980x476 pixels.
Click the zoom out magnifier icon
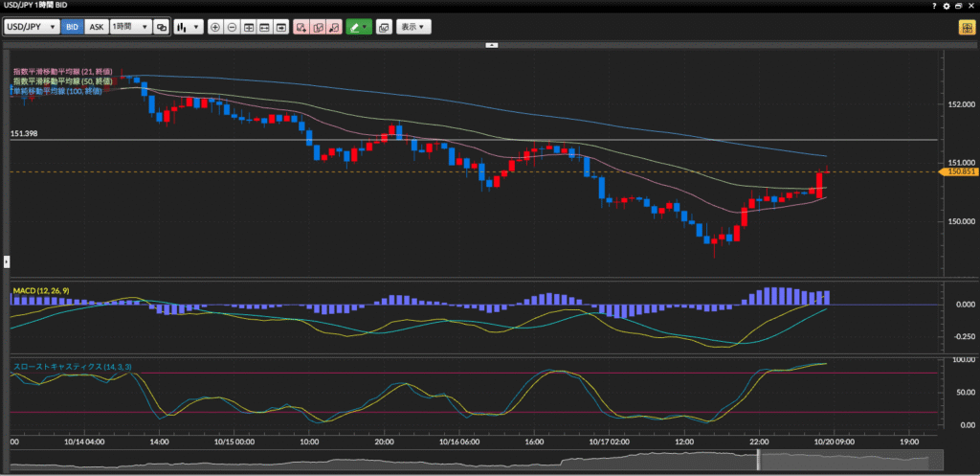(x=232, y=27)
